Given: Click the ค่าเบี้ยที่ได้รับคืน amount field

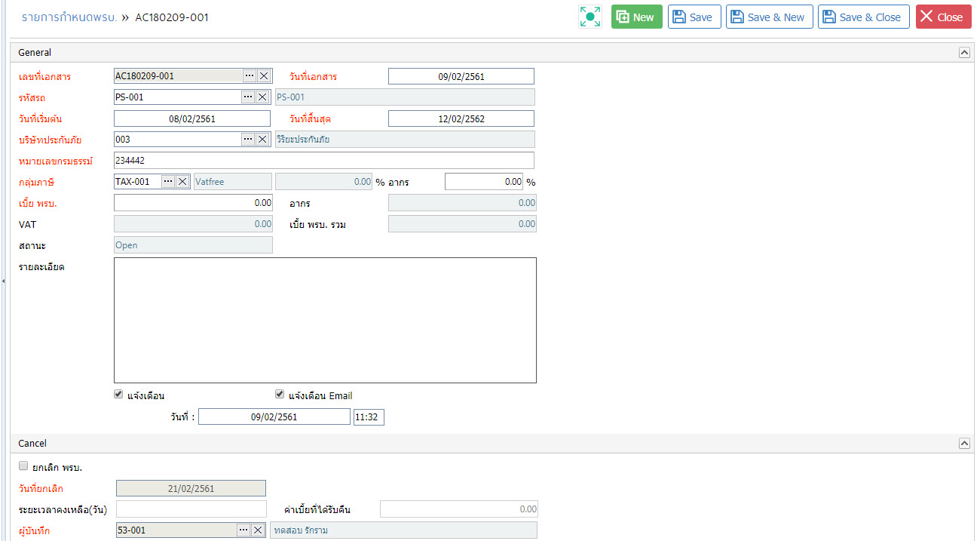Looking at the screenshot, I should pos(459,509).
